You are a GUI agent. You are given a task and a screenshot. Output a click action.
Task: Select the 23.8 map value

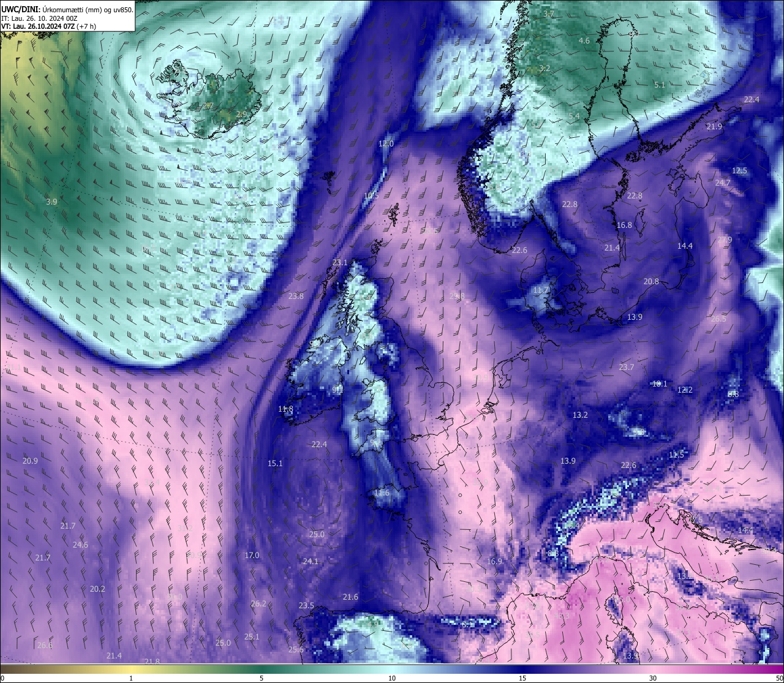click(x=296, y=296)
